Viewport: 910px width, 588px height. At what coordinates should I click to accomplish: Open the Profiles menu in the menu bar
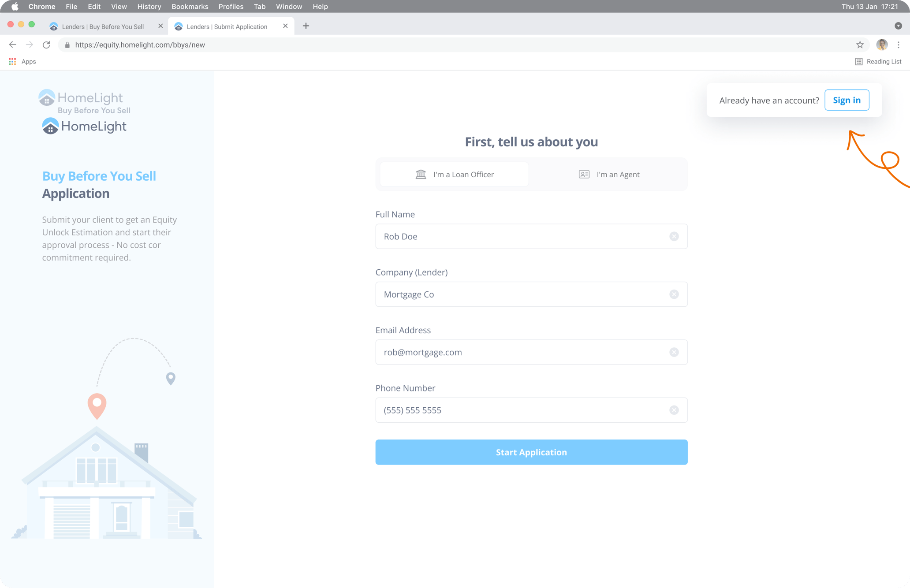pos(231,6)
